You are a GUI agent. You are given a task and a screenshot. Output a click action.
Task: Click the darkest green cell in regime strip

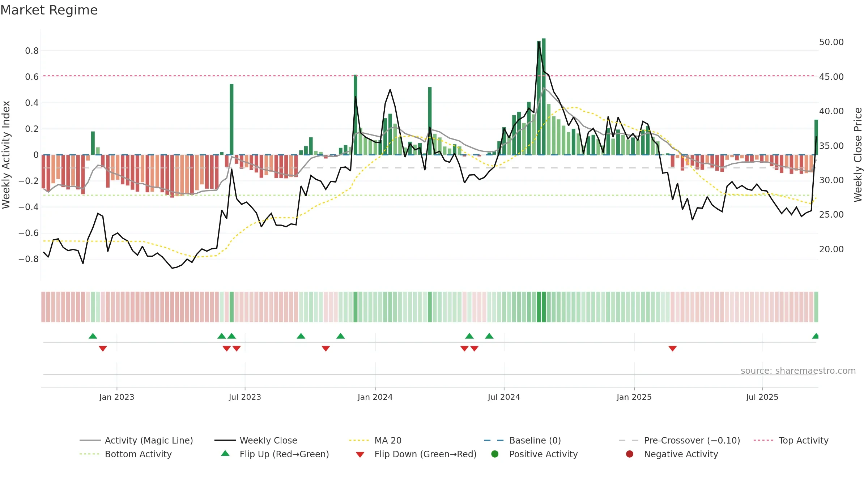[x=544, y=307]
